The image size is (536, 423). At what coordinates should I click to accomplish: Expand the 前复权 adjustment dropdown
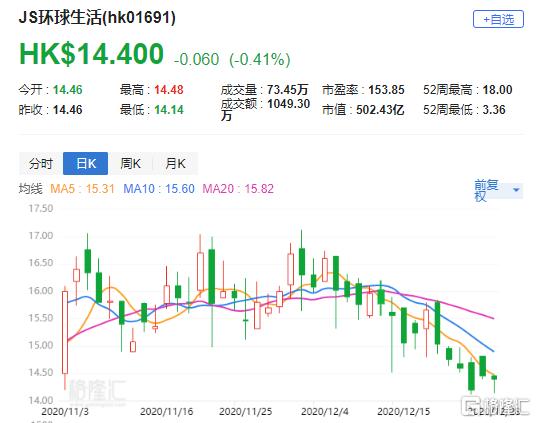(x=498, y=190)
